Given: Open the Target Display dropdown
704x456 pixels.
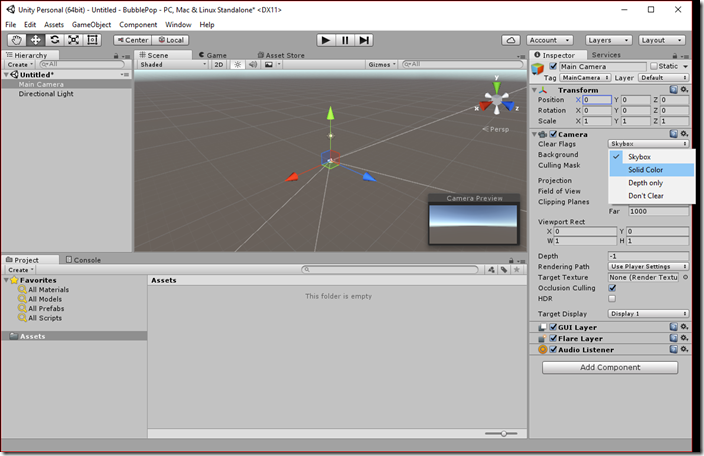Looking at the screenshot, I should point(648,314).
